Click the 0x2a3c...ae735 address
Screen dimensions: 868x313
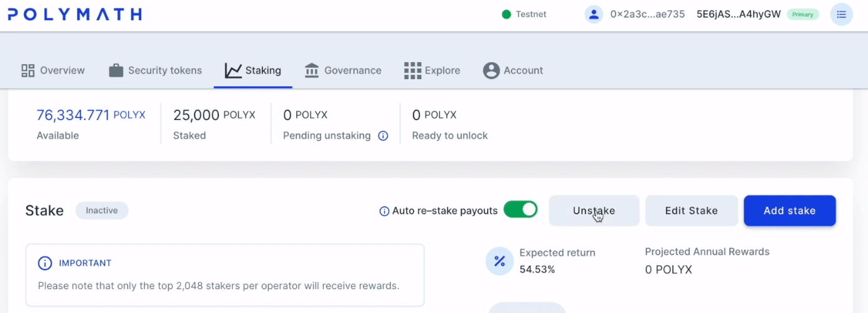647,14
